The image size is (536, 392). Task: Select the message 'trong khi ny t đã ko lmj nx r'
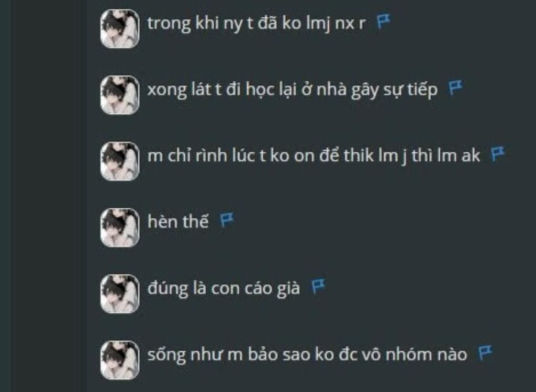[x=256, y=24]
